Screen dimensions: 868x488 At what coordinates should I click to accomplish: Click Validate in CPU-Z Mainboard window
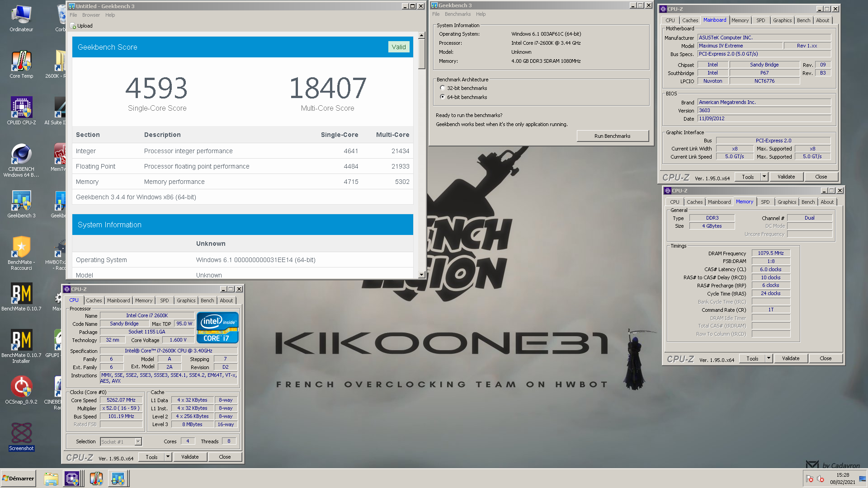tap(786, 177)
